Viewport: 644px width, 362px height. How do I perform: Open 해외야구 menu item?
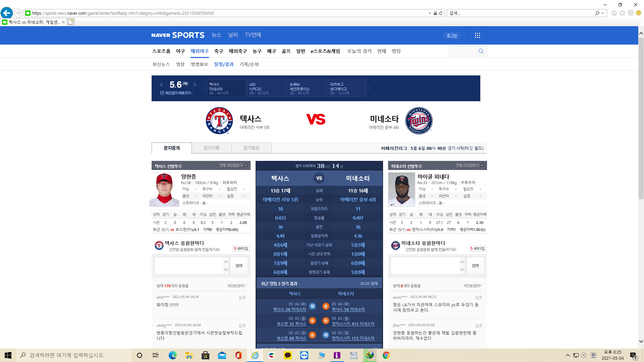click(x=200, y=51)
